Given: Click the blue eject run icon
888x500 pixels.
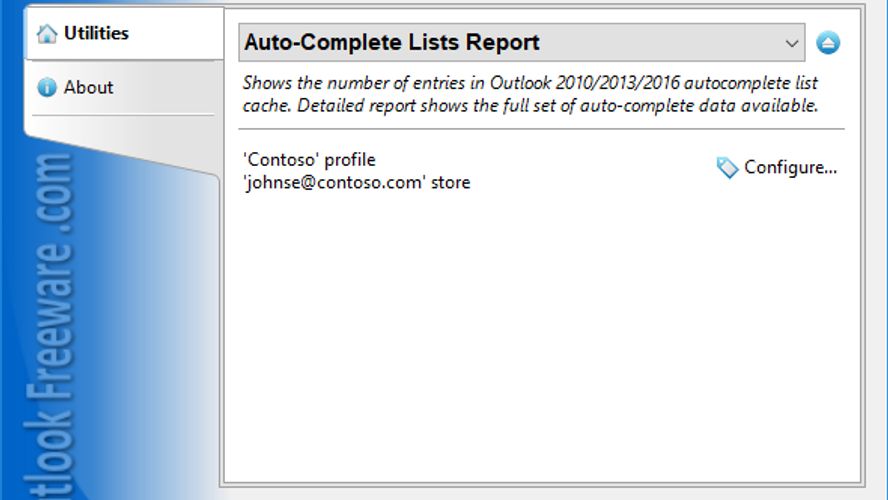Looking at the screenshot, I should point(828,42).
